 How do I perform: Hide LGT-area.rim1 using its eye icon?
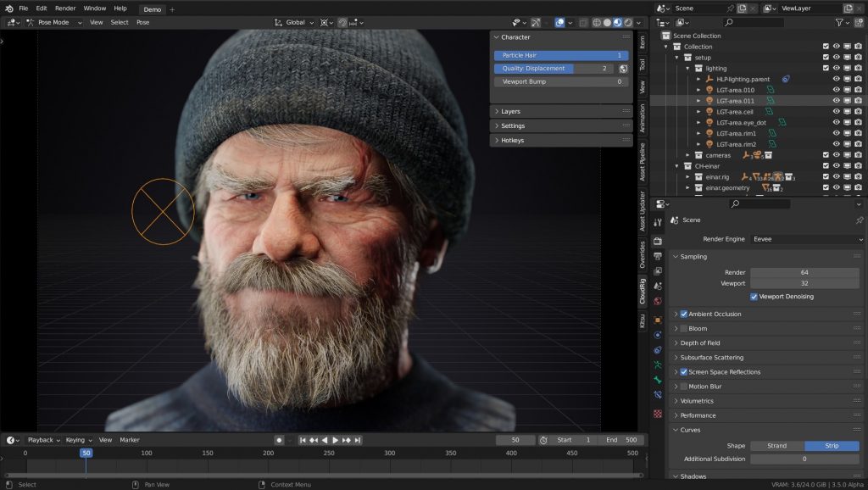(837, 132)
